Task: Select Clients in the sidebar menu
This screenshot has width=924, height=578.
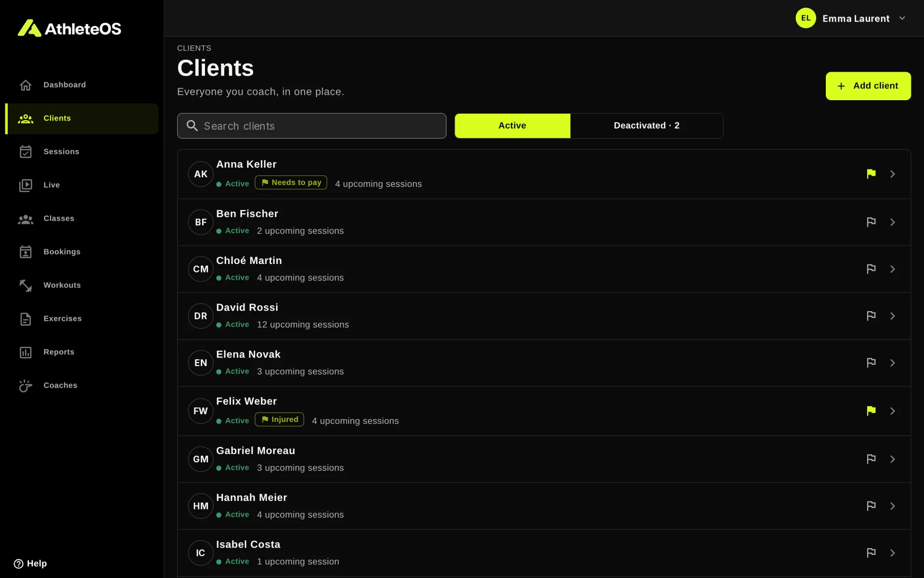Action: (82, 118)
